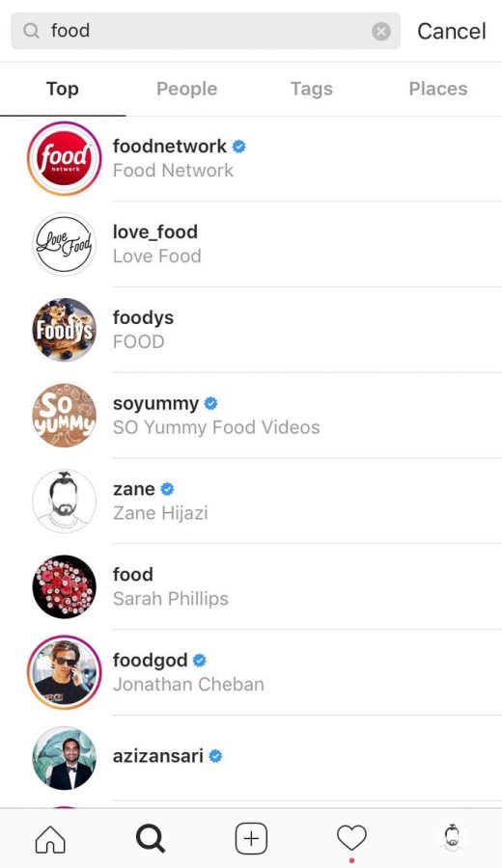The image size is (502, 868).
Task: Focus the food search input field
Action: point(206,31)
